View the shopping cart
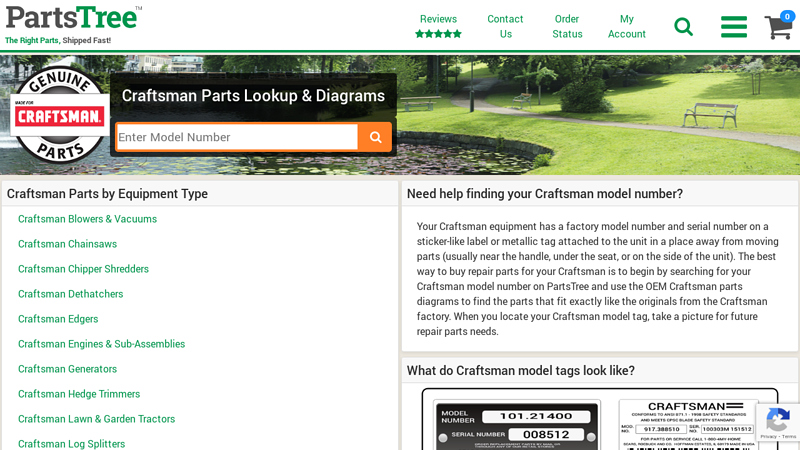Screen dimensions: 800x450 pyautogui.click(x=778, y=27)
